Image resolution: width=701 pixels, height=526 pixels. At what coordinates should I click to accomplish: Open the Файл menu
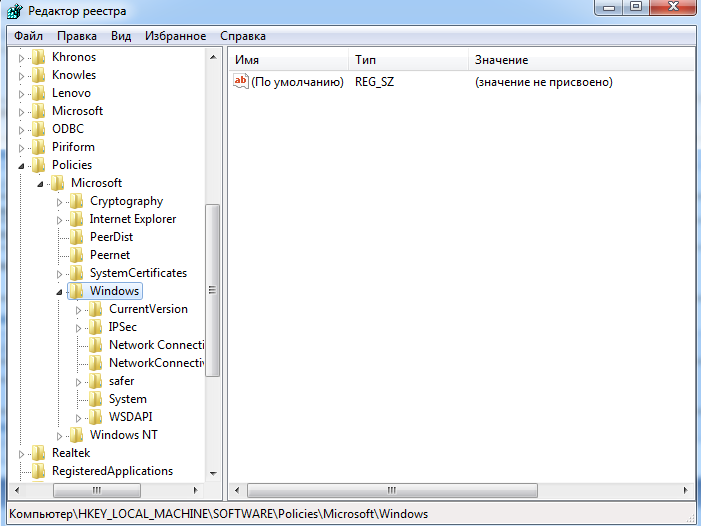pos(28,36)
